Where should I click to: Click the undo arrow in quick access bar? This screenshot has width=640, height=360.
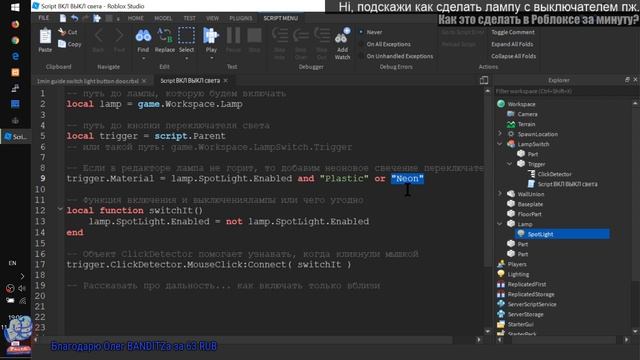point(74,18)
